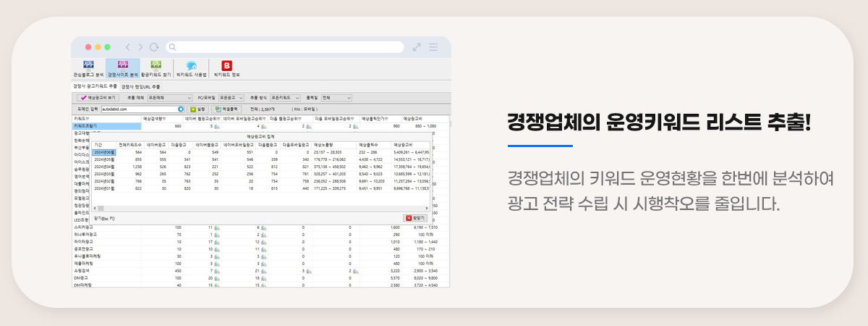This screenshot has height=326, width=868.
Task: Switch to 경쟁사 랜딩URL 추출 tab
Action: [140, 86]
